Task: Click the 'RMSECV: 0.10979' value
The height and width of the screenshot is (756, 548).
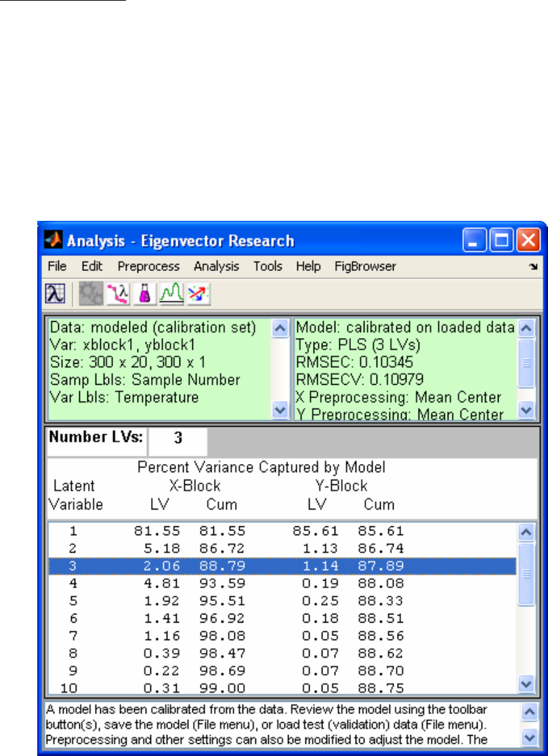Action: point(360,380)
